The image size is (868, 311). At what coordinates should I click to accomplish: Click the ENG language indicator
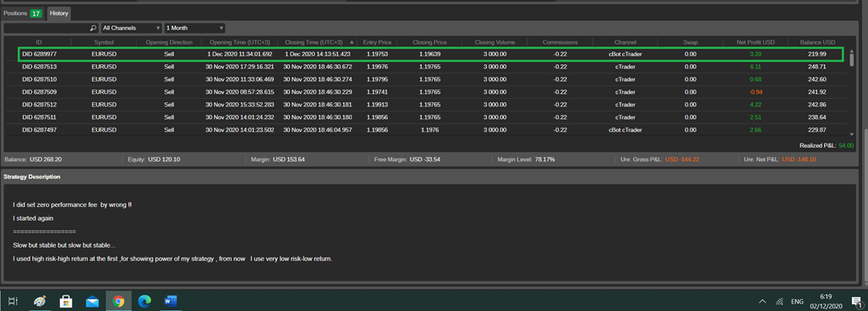pos(797,302)
